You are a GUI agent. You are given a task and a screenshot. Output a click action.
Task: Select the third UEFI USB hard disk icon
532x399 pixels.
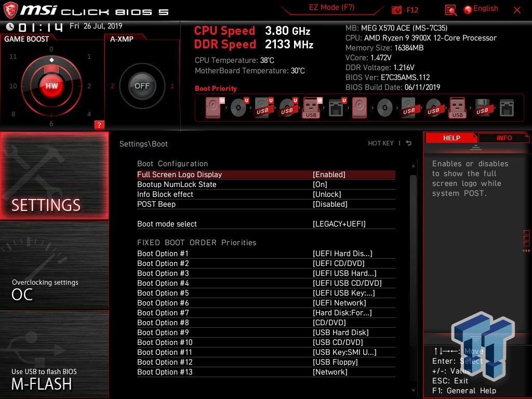pos(263,108)
